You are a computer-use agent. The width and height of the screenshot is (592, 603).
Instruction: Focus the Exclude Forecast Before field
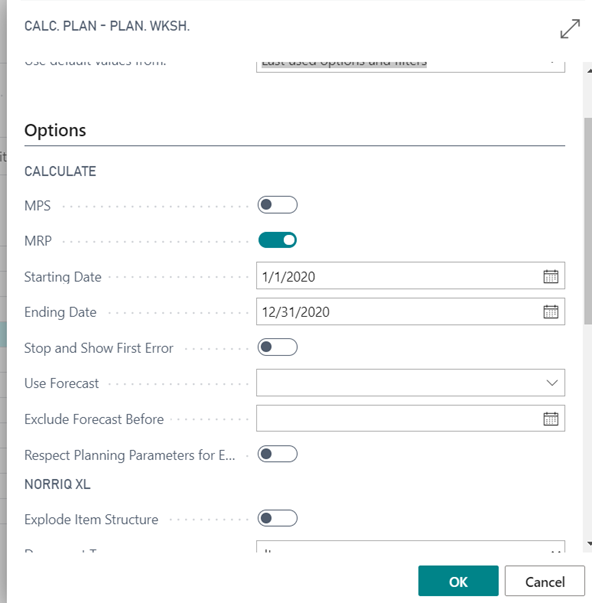click(x=398, y=418)
